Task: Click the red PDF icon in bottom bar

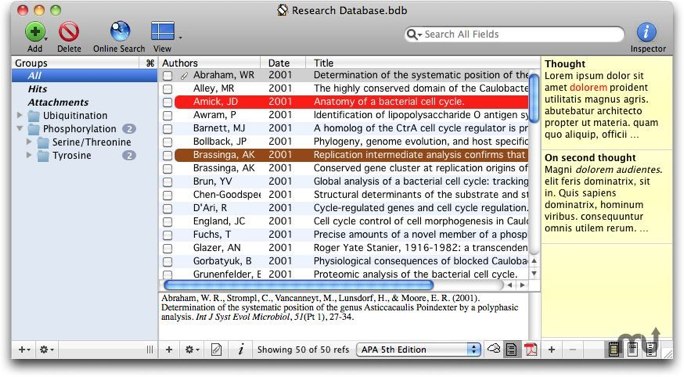Action: click(x=530, y=350)
